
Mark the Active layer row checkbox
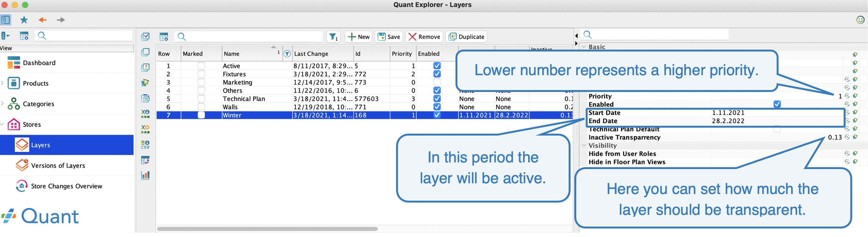pyautogui.click(x=201, y=66)
